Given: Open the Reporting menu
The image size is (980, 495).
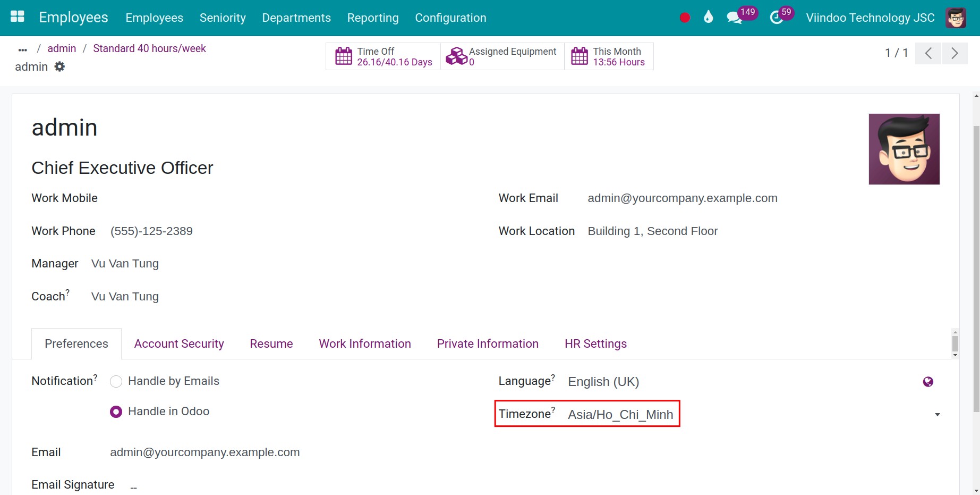Looking at the screenshot, I should tap(373, 18).
